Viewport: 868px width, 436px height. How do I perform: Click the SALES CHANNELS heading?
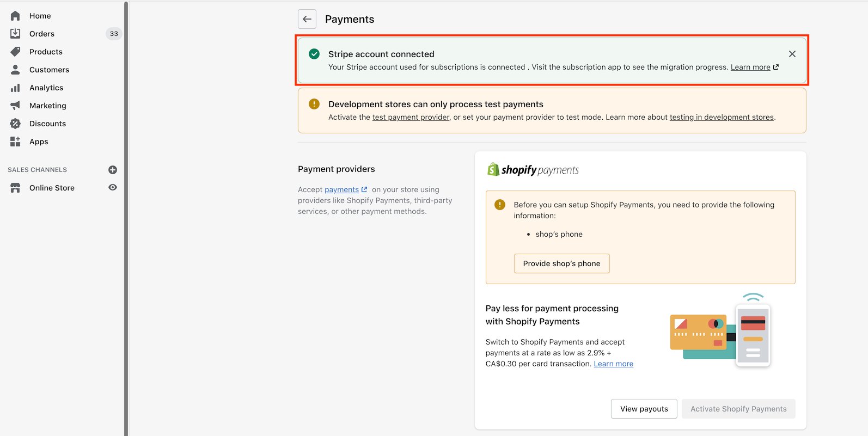[37, 170]
